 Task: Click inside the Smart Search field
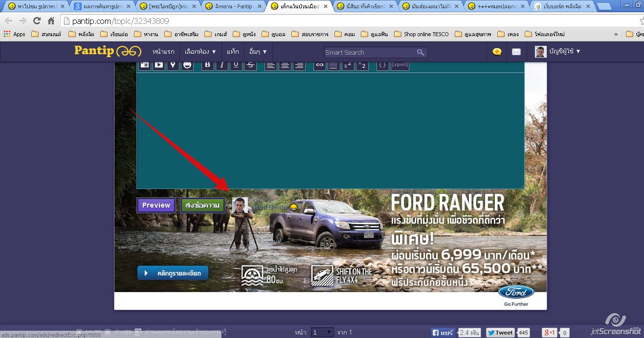tap(369, 52)
